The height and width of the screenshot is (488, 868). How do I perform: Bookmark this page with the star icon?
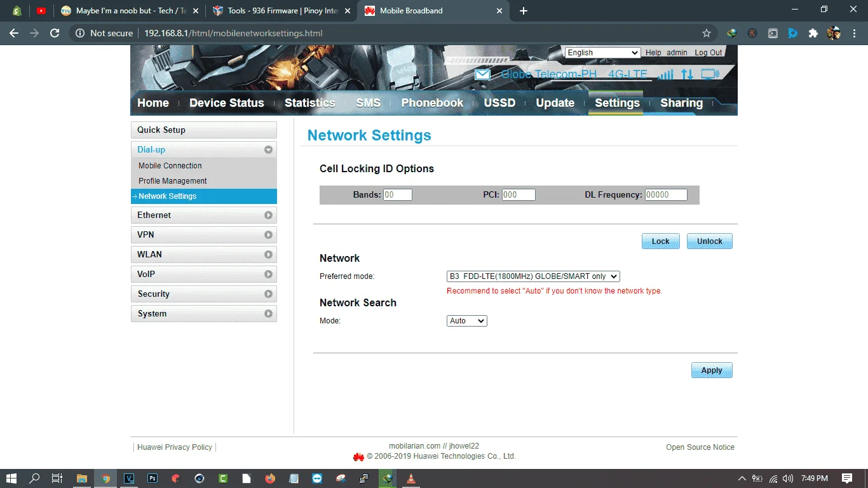click(707, 33)
